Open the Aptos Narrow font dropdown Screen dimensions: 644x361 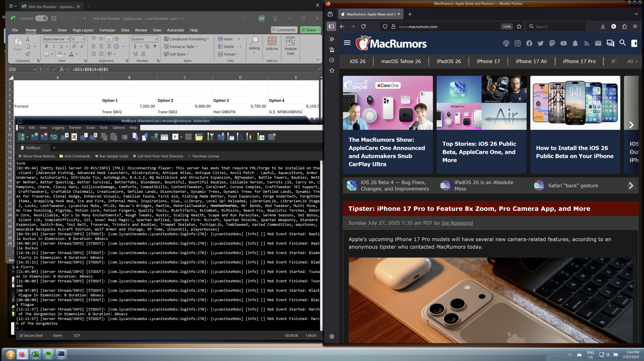68,39
